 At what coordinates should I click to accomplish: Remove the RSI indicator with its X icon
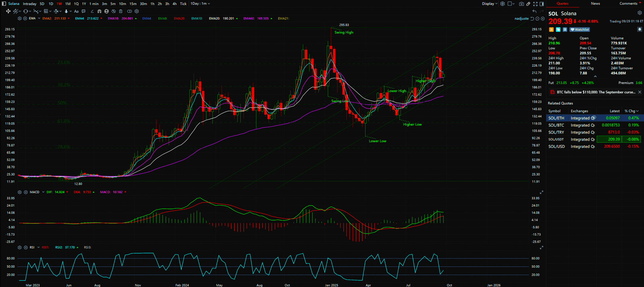click(26, 247)
